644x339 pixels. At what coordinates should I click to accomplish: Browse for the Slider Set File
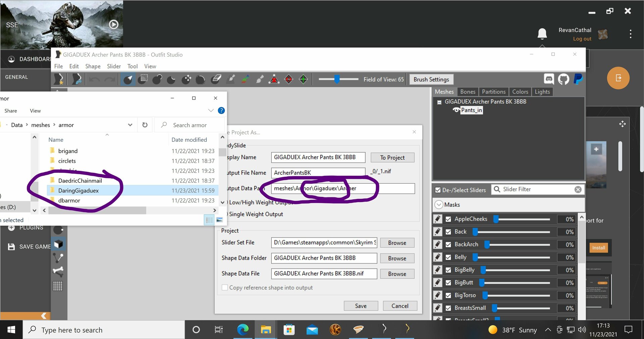coord(397,243)
